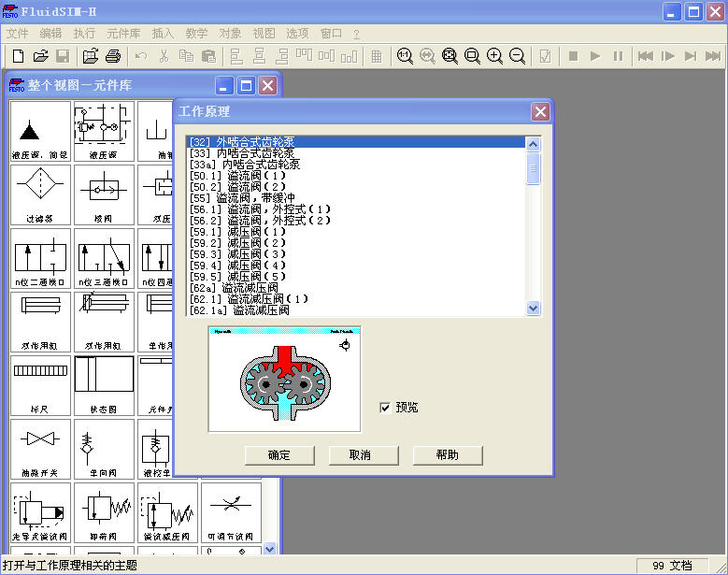Click the Save toolbar icon
728x575 pixels.
pos(63,56)
